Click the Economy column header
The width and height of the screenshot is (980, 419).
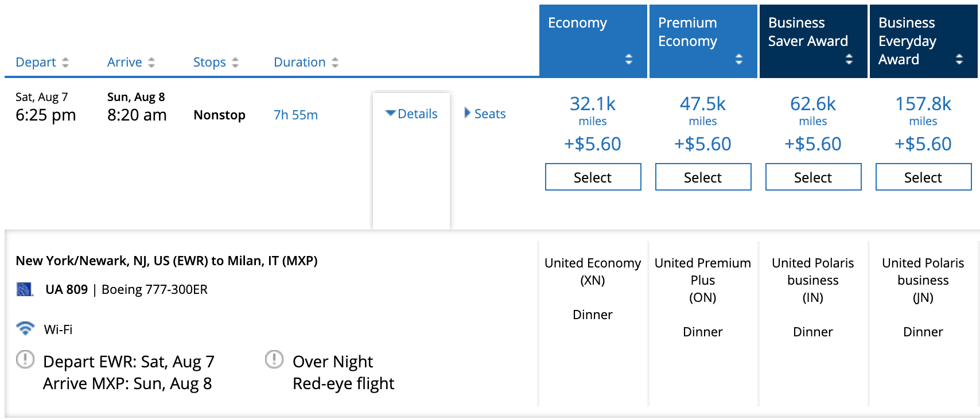point(577,24)
